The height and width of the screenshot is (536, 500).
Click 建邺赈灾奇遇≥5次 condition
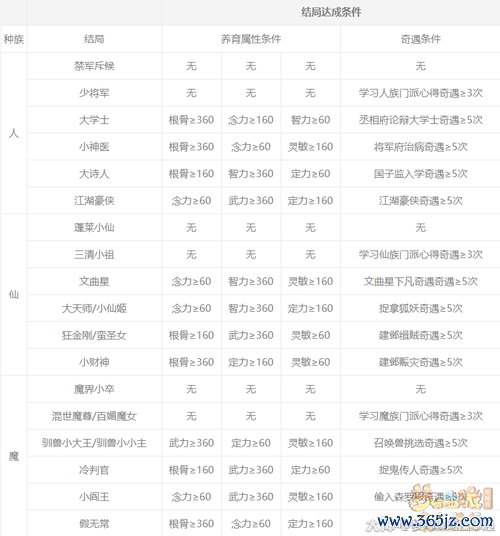click(420, 362)
